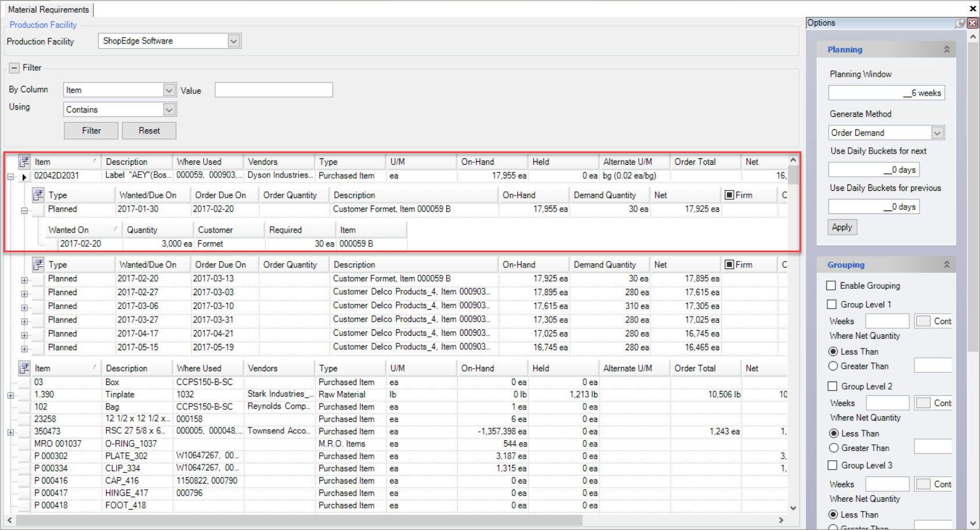Close the Options panel

point(972,23)
